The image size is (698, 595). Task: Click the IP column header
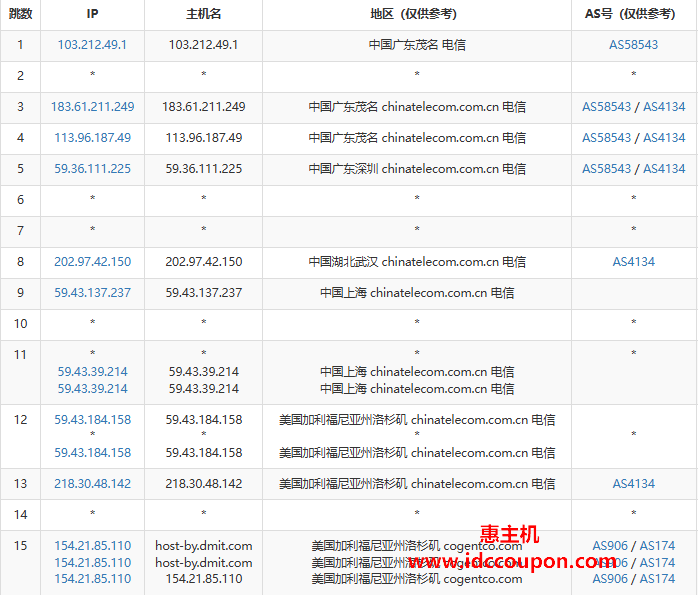coord(92,15)
